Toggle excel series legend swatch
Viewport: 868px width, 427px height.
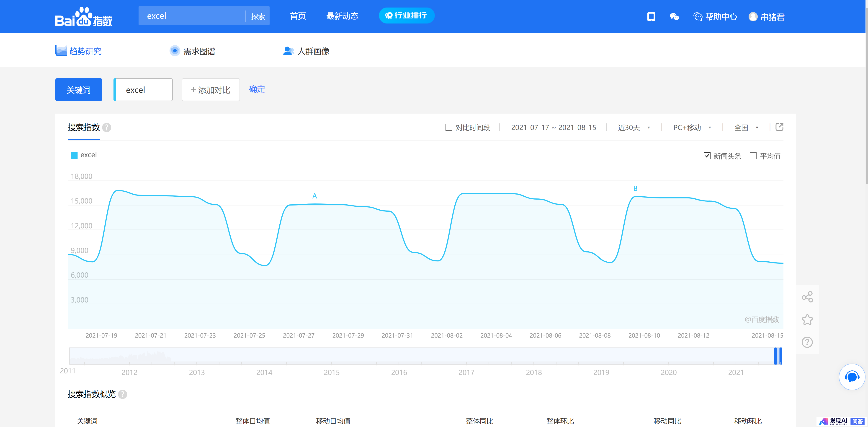pyautogui.click(x=74, y=155)
